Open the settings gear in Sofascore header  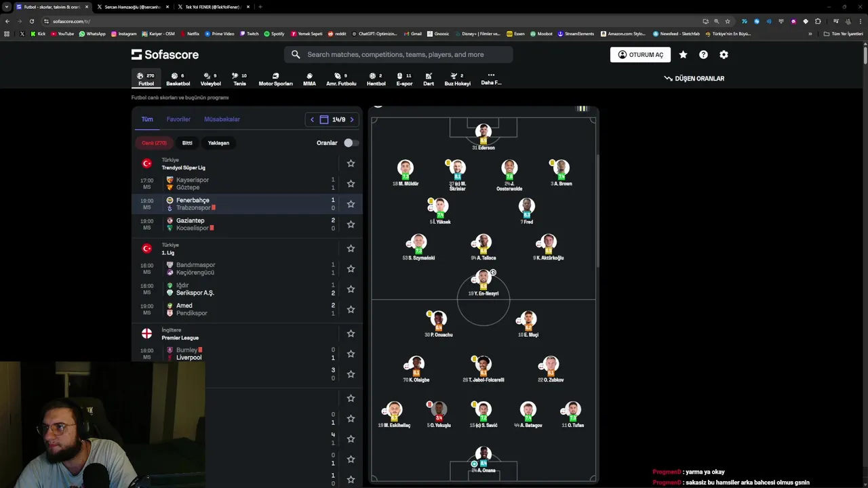pos(724,55)
